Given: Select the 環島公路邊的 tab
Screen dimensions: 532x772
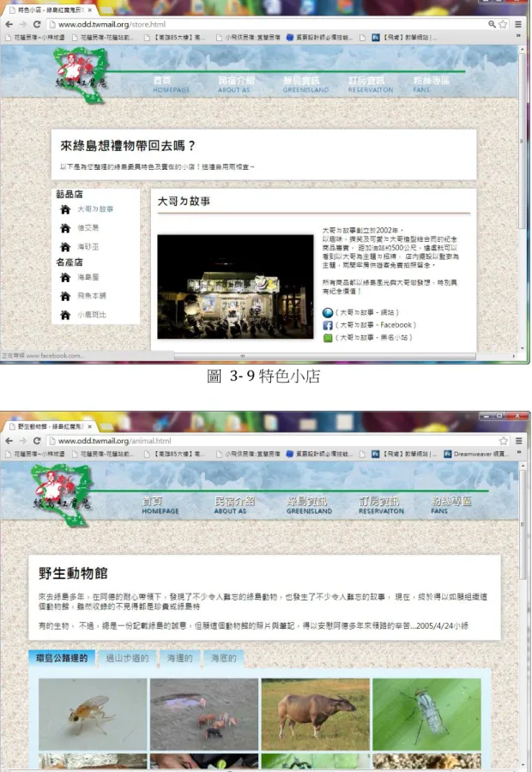Looking at the screenshot, I should [x=62, y=658].
